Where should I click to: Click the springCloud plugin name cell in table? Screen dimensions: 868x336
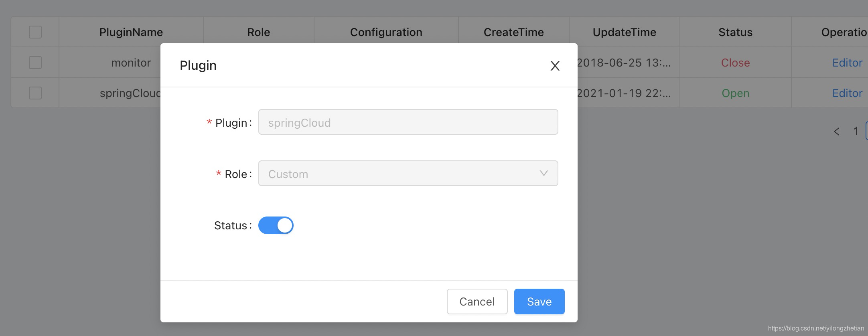point(130,93)
